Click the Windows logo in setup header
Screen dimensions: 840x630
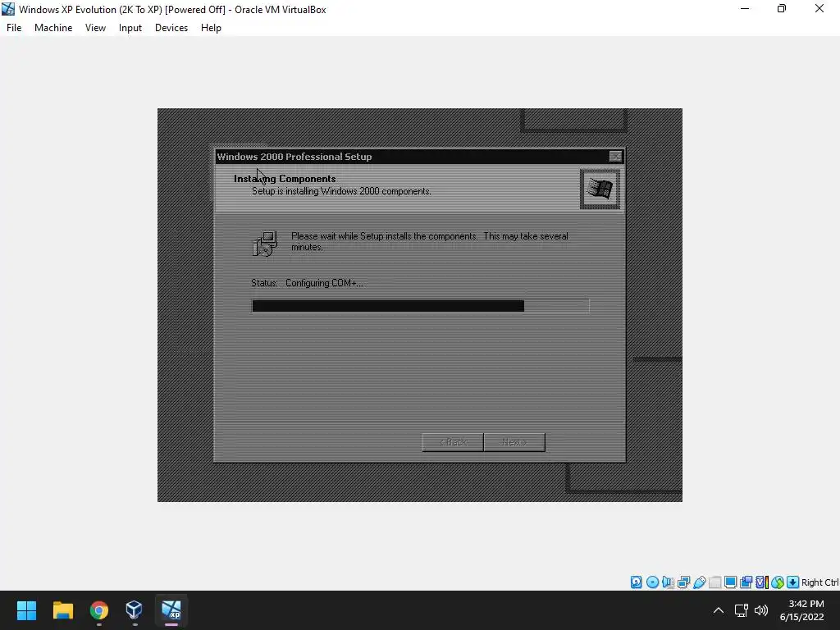[600, 189]
